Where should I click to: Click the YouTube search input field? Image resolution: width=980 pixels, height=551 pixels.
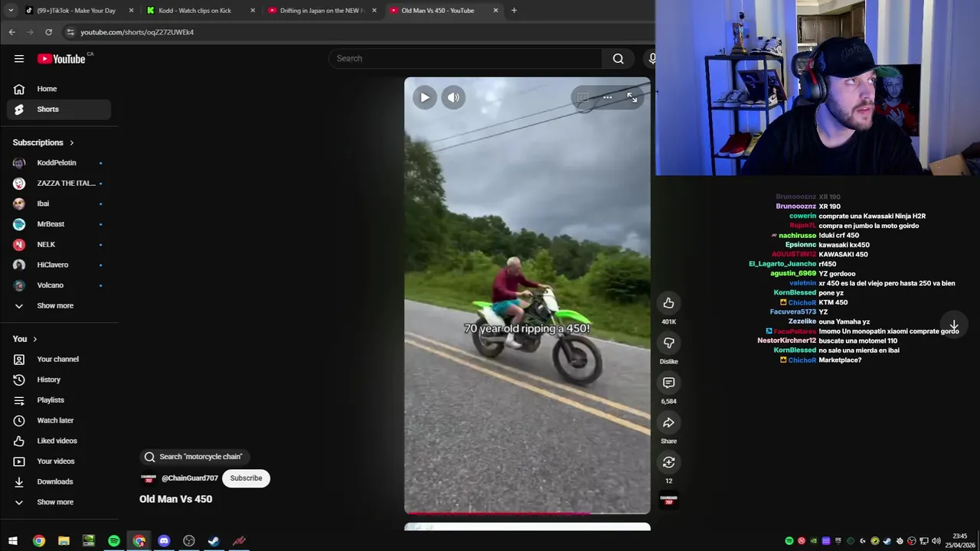click(465, 59)
